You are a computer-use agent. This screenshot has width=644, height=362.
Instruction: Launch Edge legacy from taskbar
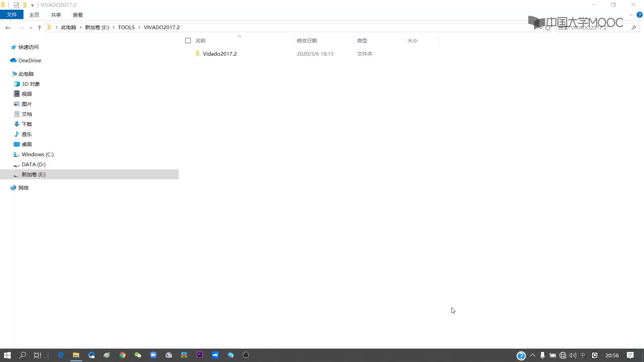tap(61, 355)
